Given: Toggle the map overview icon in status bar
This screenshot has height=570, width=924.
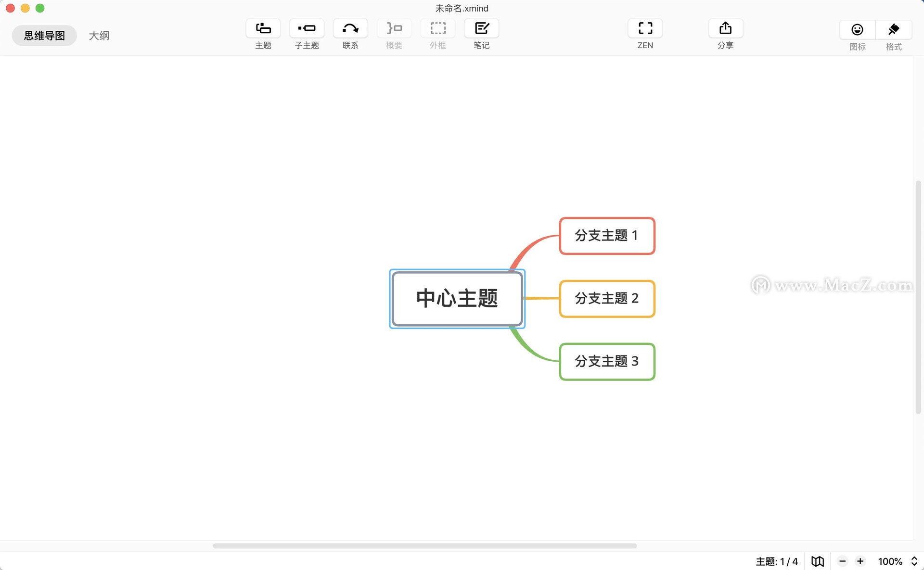Looking at the screenshot, I should tap(818, 561).
